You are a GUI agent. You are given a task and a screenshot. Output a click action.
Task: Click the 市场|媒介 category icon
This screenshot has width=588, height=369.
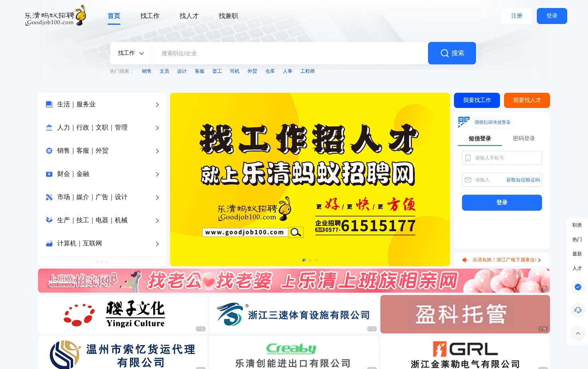click(x=49, y=197)
